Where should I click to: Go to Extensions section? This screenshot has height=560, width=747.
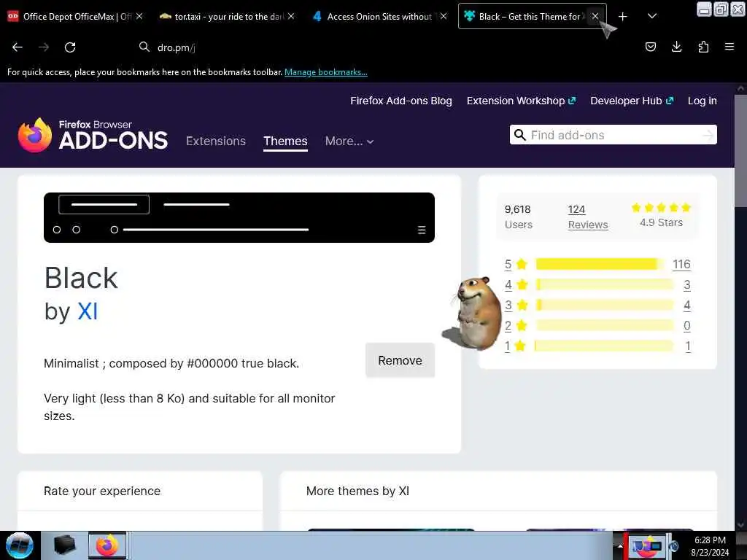click(216, 141)
